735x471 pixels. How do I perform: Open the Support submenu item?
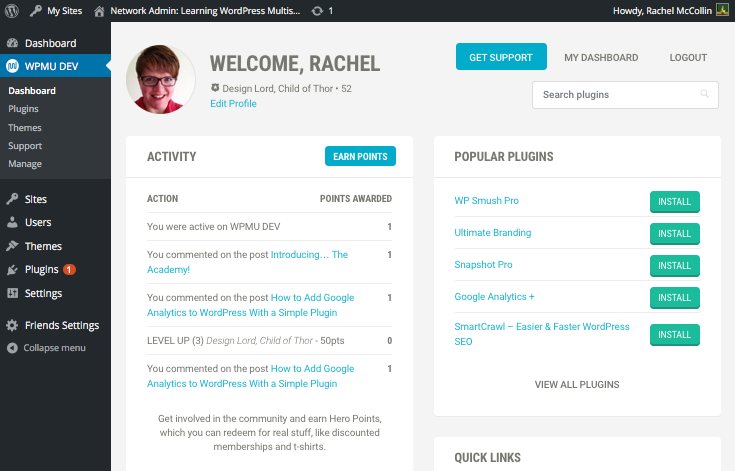(25, 146)
